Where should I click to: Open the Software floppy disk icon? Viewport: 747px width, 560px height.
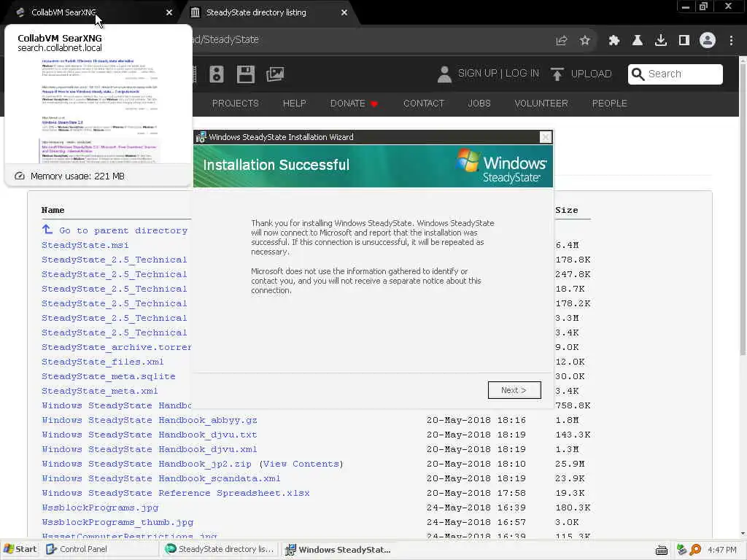point(246,74)
